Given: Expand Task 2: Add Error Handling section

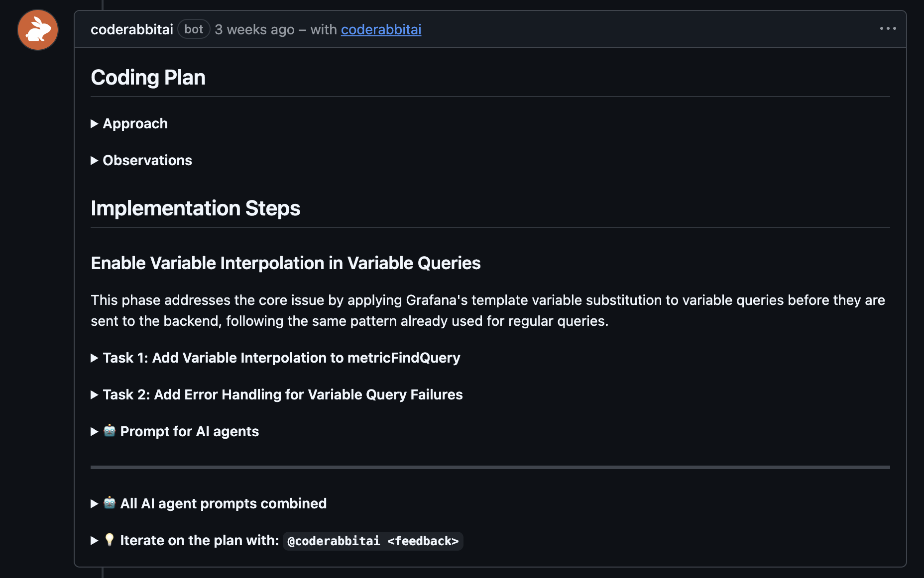Looking at the screenshot, I should 282,394.
